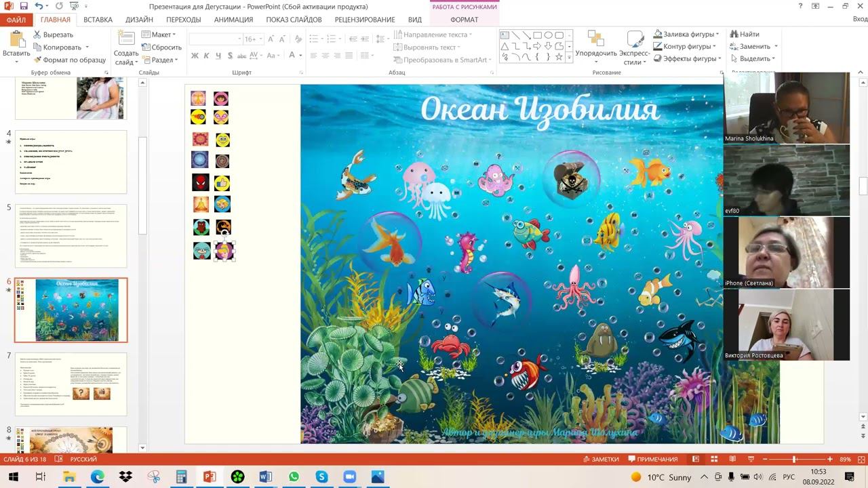Open Копировать dropdown arrow

click(86, 47)
